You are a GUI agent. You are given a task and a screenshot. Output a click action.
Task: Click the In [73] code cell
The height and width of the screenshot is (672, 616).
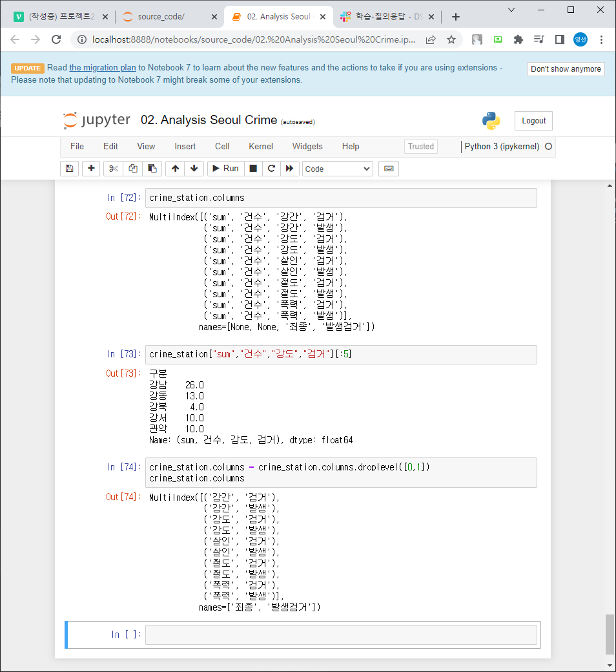click(x=341, y=355)
